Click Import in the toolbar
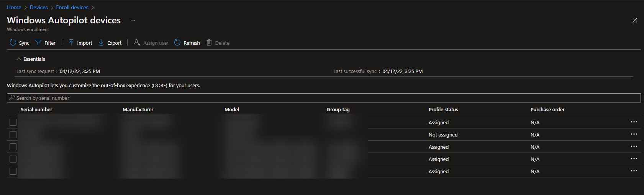 [80, 43]
